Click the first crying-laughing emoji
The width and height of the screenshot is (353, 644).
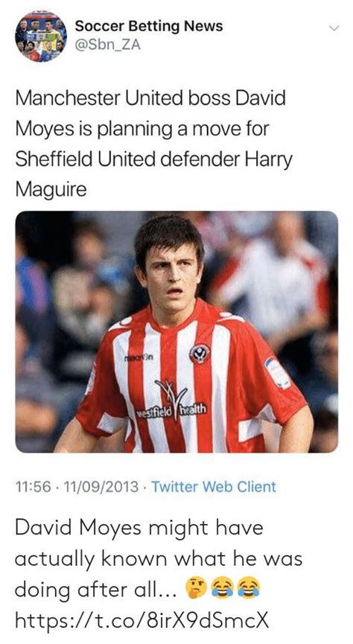223,590
